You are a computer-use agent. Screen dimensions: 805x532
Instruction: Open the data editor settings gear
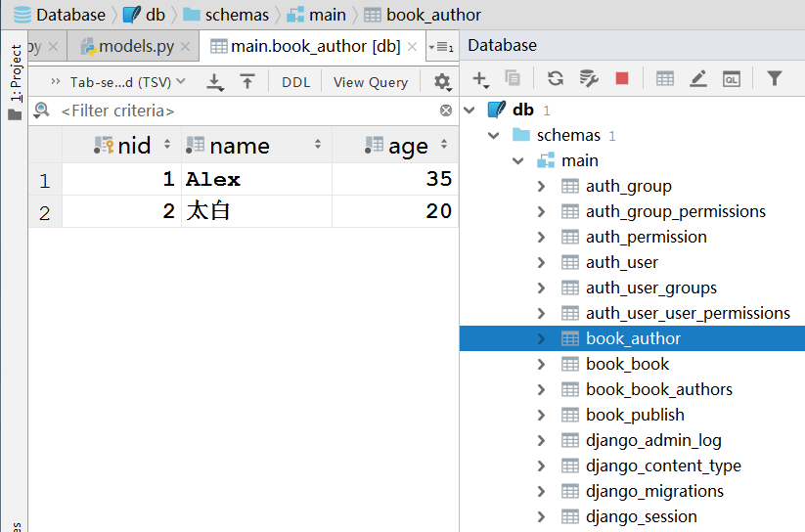click(442, 82)
